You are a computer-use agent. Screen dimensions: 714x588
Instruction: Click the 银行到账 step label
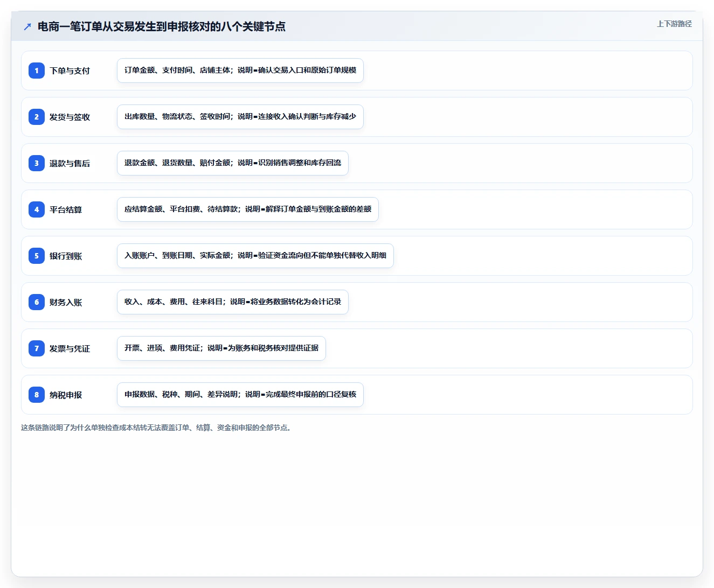66,256
